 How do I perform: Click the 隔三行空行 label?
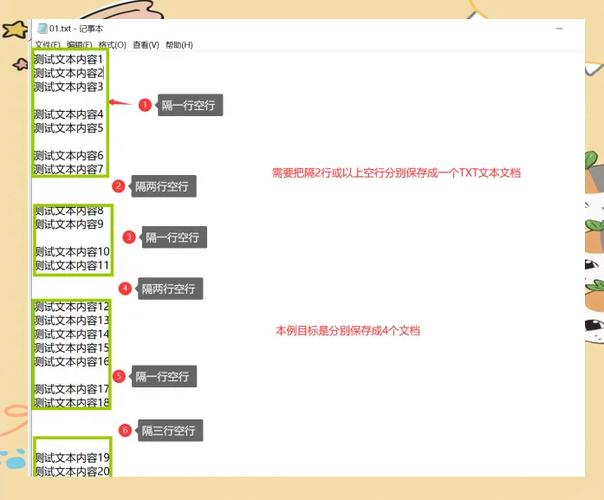coord(172,431)
